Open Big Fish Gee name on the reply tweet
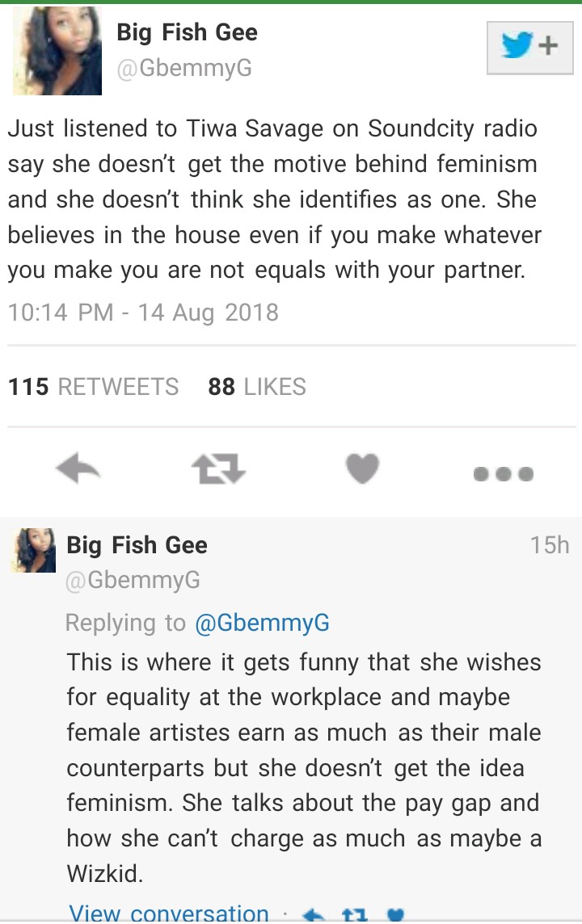This screenshot has height=924, width=582. tap(137, 545)
